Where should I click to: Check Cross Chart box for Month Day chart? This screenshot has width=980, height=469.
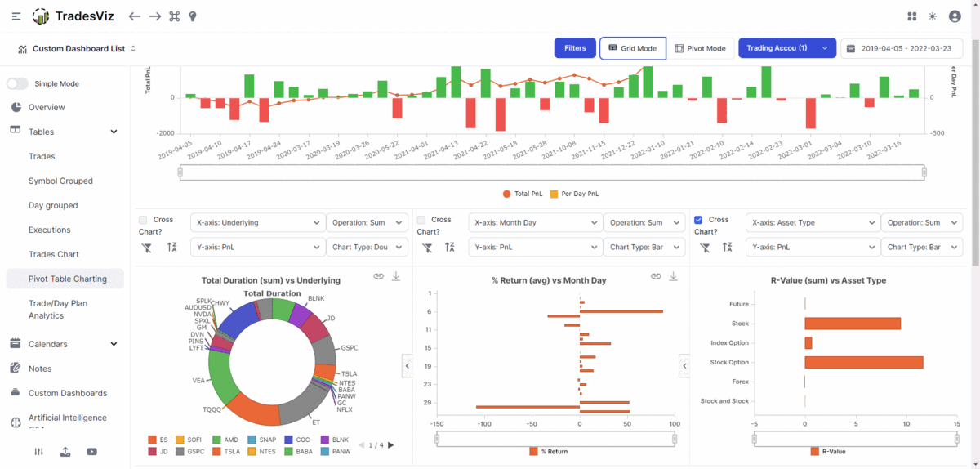click(x=421, y=220)
